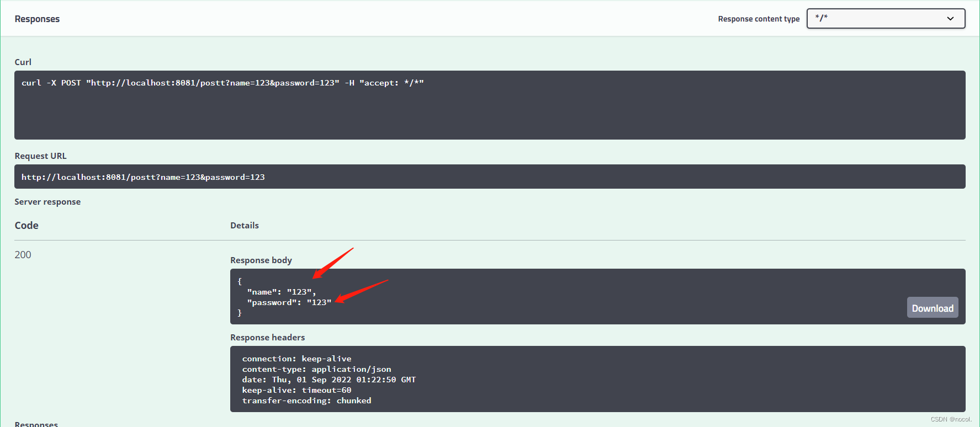Click the Response headers label

(x=268, y=337)
